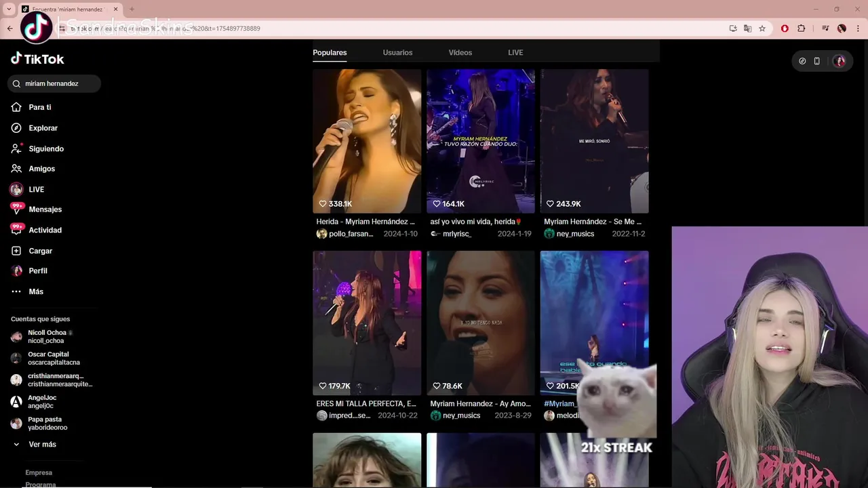Click the phone app icon top right
This screenshot has height=488, width=868.
pos(816,61)
